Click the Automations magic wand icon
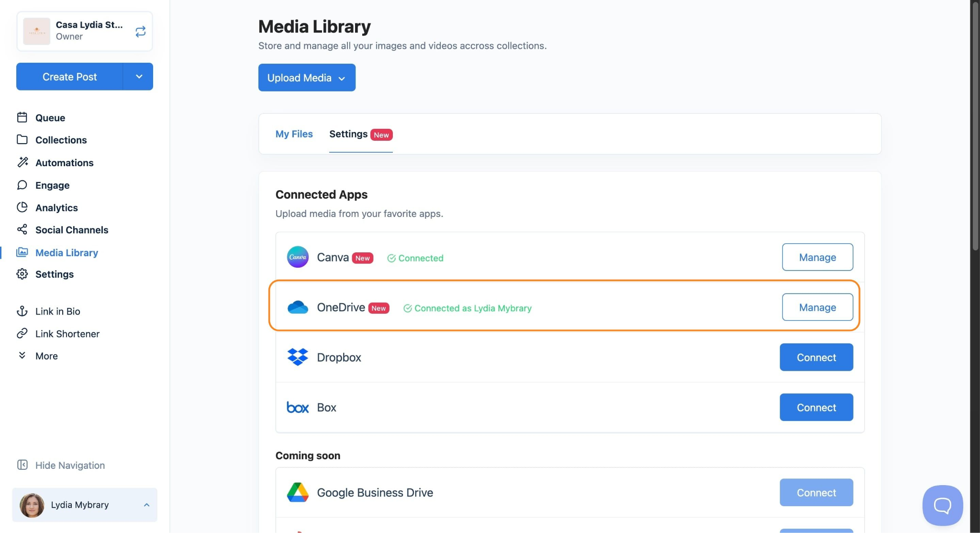980x533 pixels. (x=22, y=162)
